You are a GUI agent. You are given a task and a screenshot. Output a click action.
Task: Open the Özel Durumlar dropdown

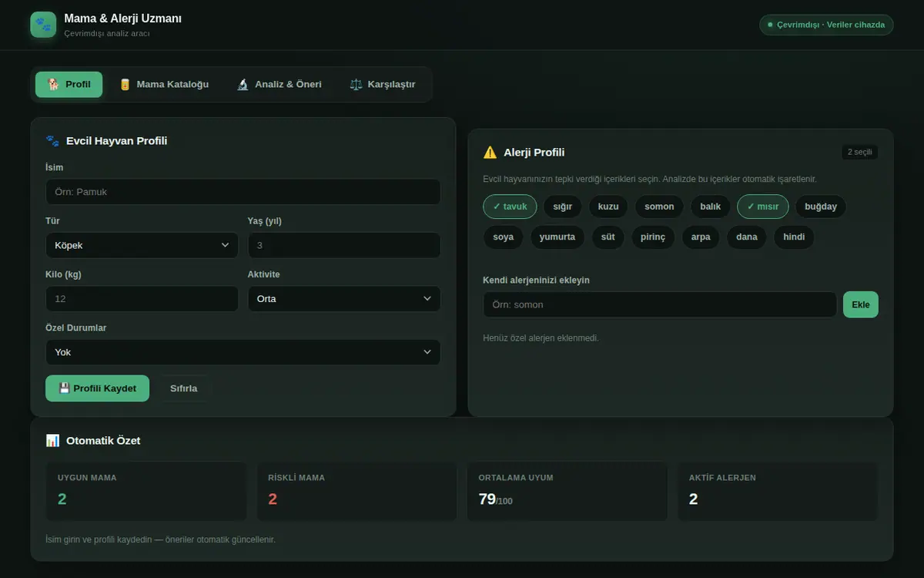click(243, 352)
